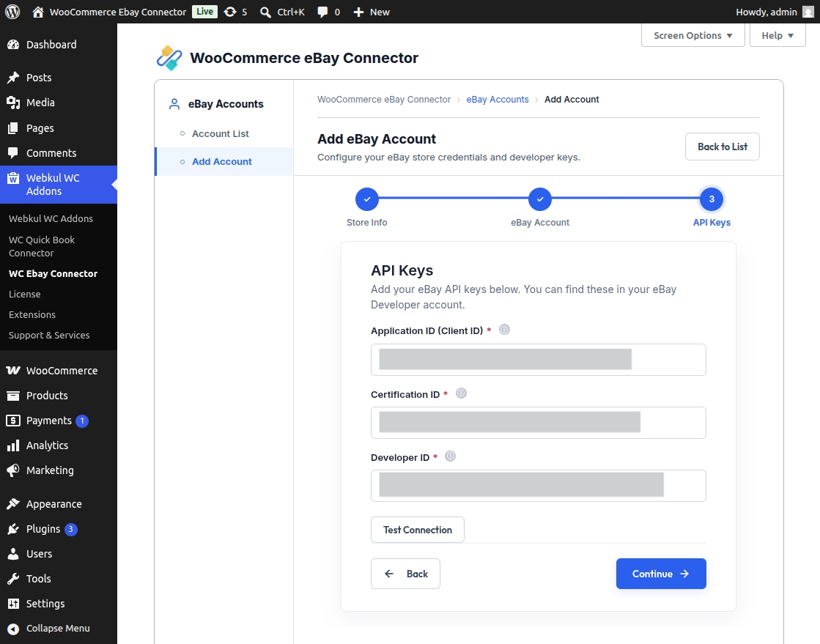Focus the Certification ID input field
820x644 pixels.
tap(538, 422)
